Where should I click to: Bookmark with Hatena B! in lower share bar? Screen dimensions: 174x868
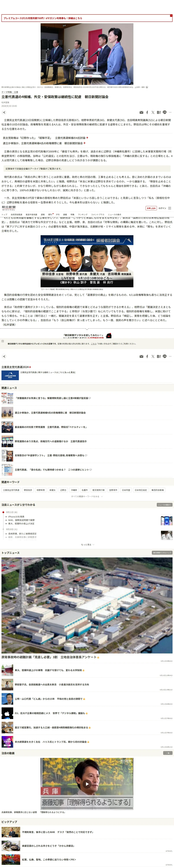click(158, 356)
